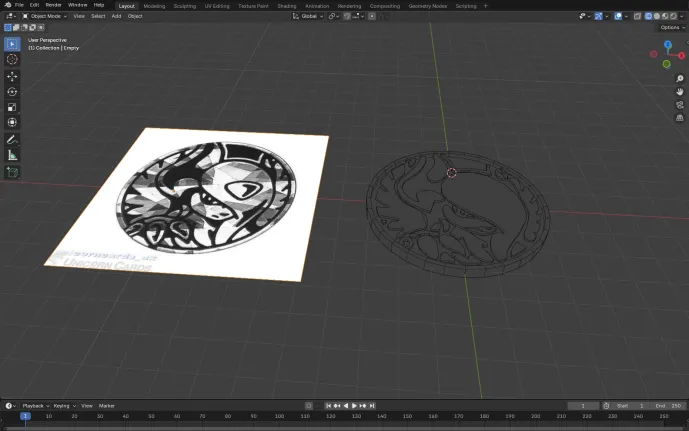Viewport: 689px width, 431px height.
Task: Select the Add Cube tool
Action: 12,172
